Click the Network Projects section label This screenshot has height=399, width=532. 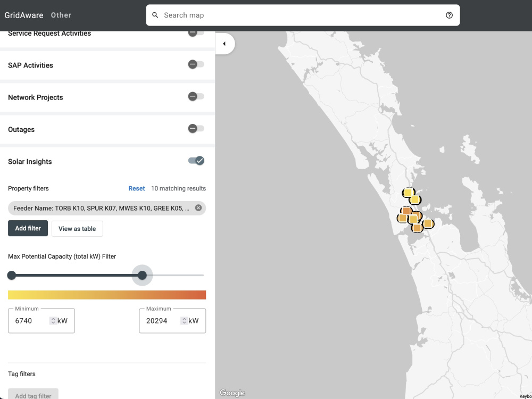click(36, 97)
